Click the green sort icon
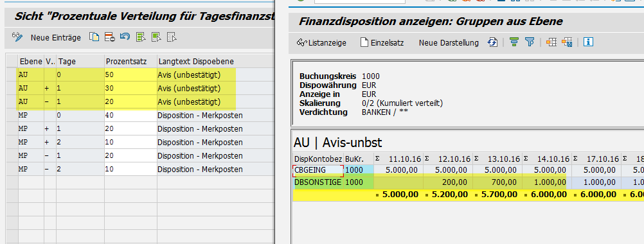The width and height of the screenshot is (644, 244). (514, 42)
